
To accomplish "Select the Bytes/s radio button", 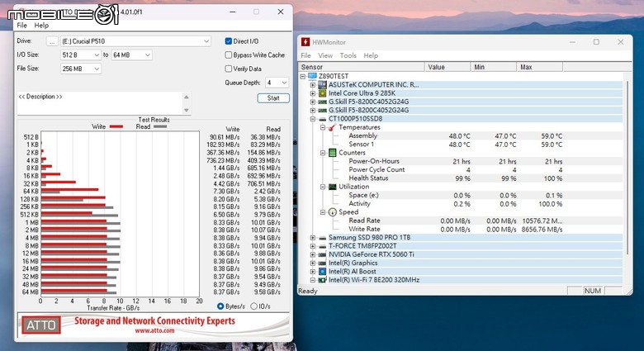I will point(220,306).
